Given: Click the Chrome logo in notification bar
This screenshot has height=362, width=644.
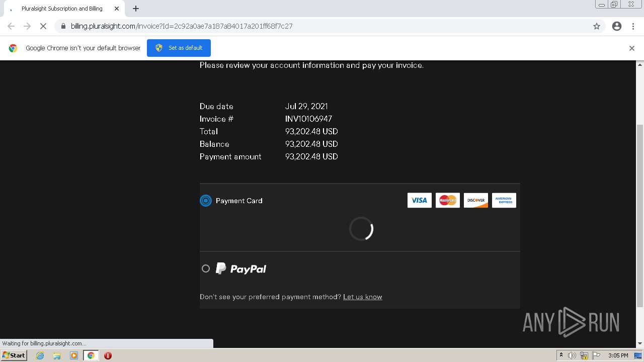Looking at the screenshot, I should pos(13,48).
